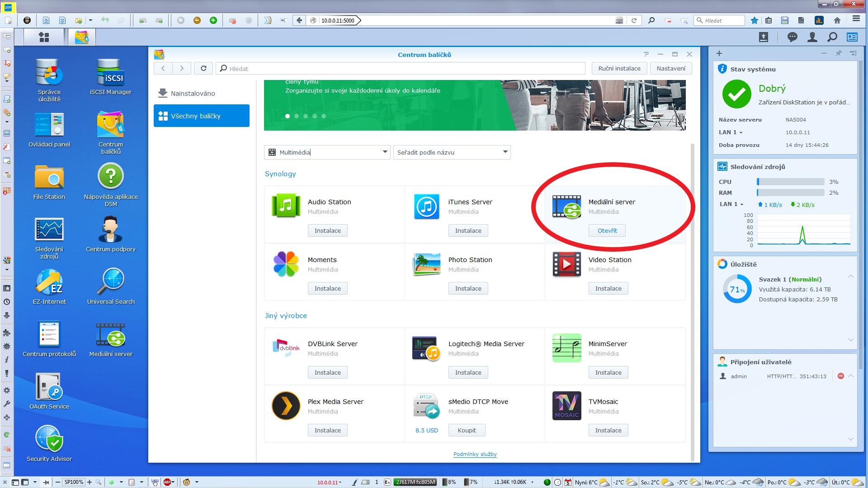
Task: Open Podmínky služby link
Action: tap(475, 454)
